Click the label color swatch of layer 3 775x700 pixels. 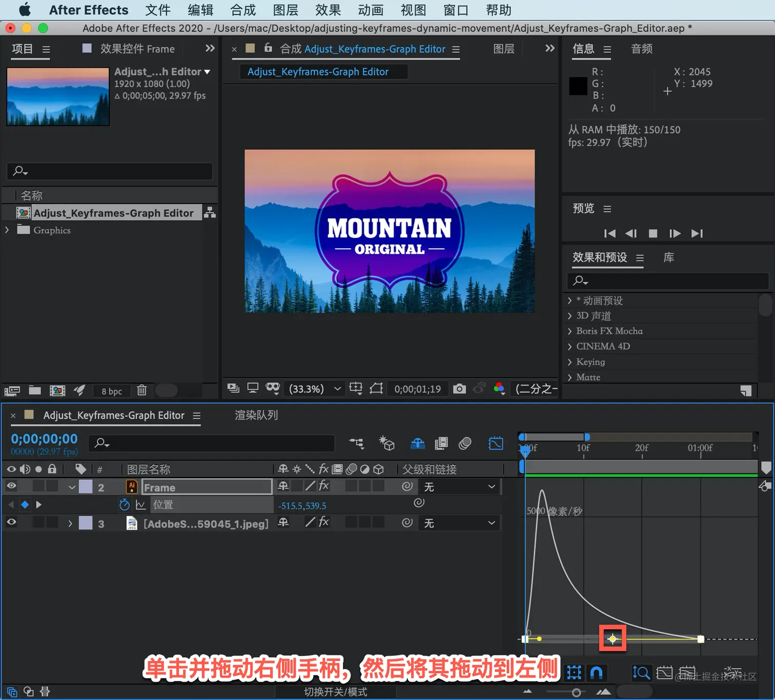click(86, 523)
